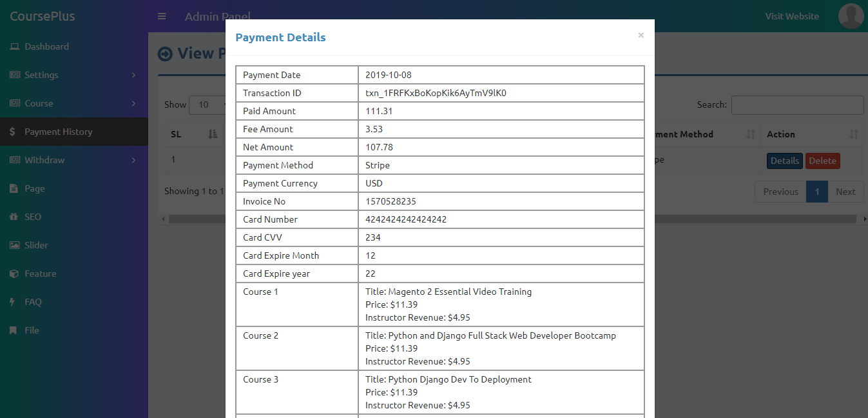Click the user avatar in the top bar
This screenshot has width=868, height=418.
pos(851,16)
